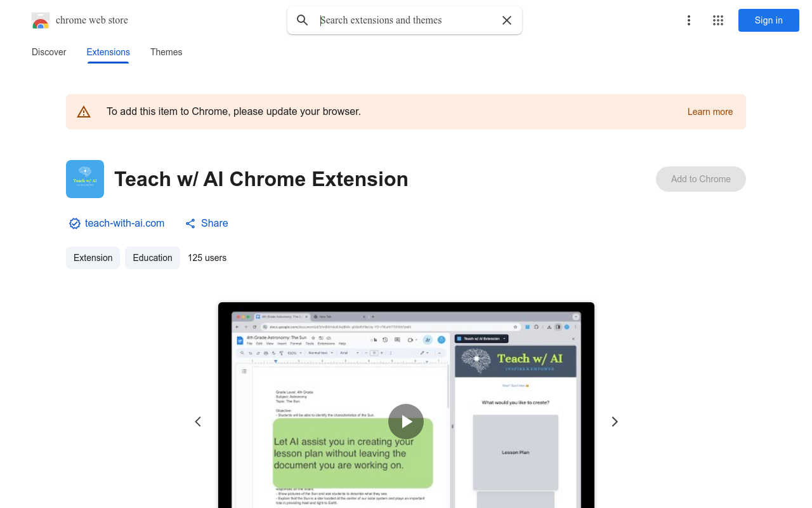
Task: Visit the teach-with-ai.com link
Action: coord(124,223)
